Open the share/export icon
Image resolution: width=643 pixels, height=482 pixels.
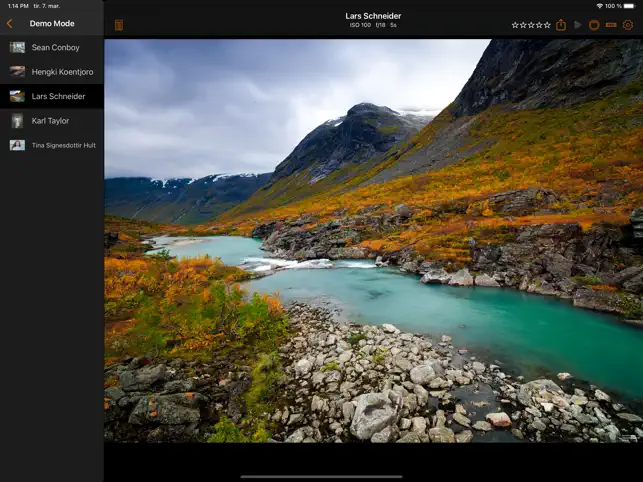(x=561, y=25)
